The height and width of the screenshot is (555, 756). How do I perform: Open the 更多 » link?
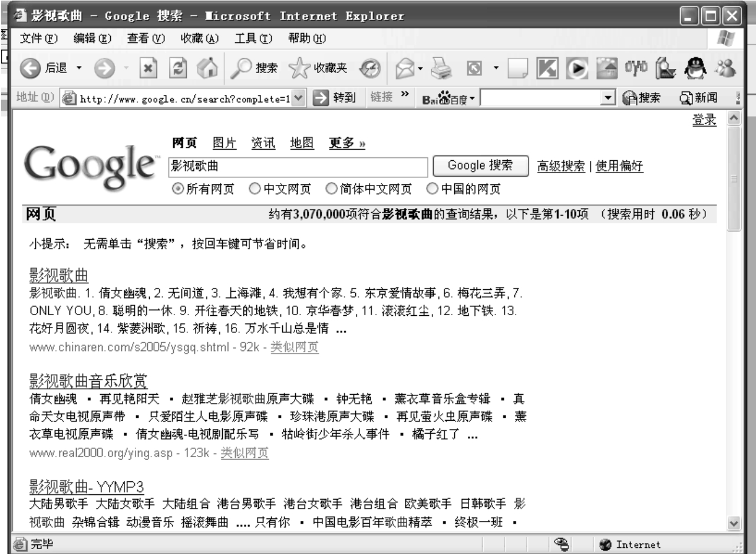[347, 144]
